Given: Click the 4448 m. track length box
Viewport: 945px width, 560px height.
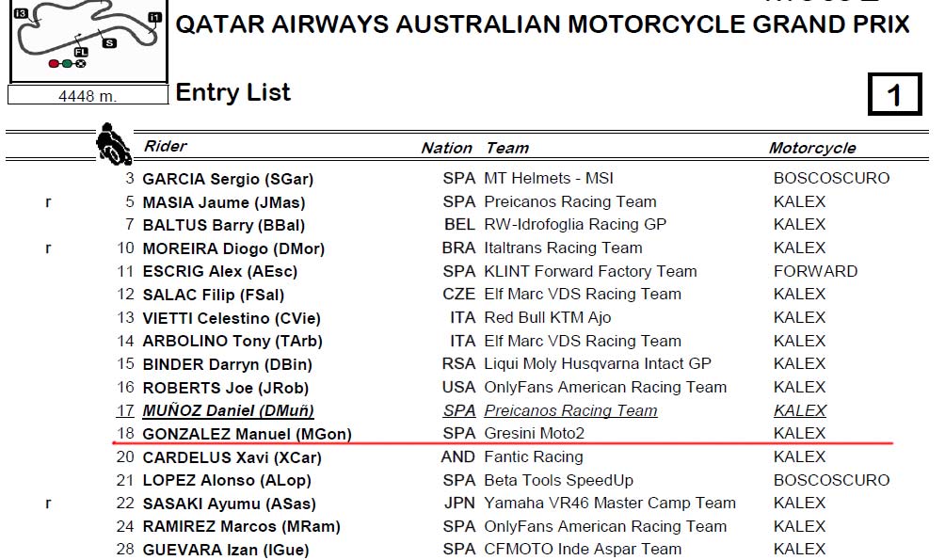Looking at the screenshot, I should 88,95.
